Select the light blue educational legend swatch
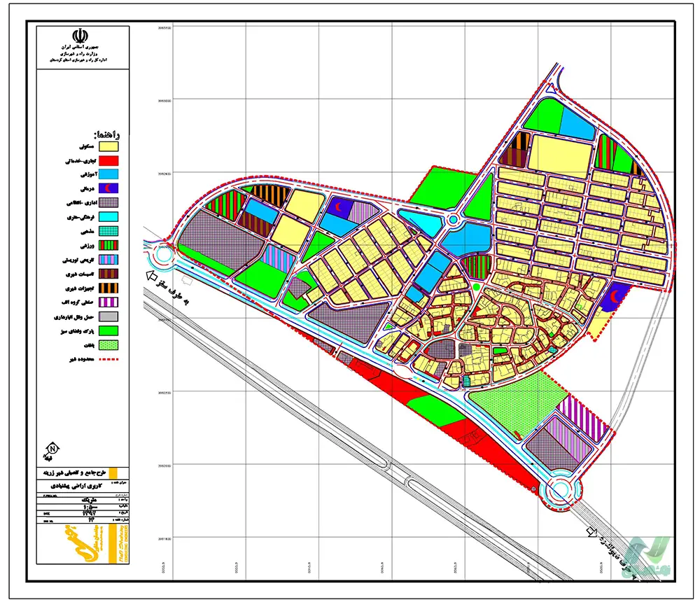 pyautogui.click(x=108, y=174)
